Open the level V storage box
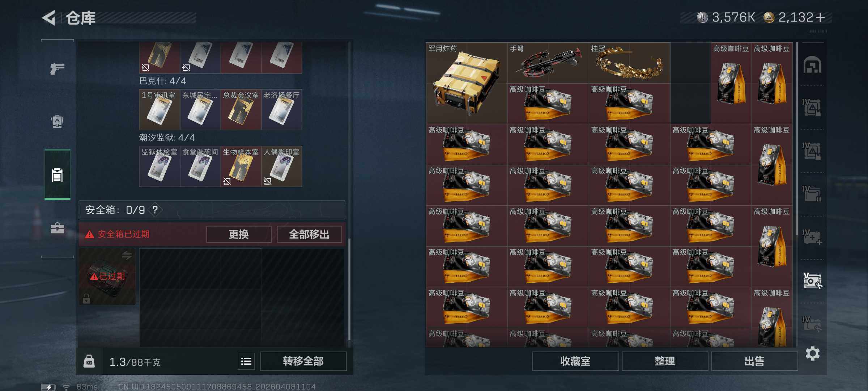 [812, 280]
